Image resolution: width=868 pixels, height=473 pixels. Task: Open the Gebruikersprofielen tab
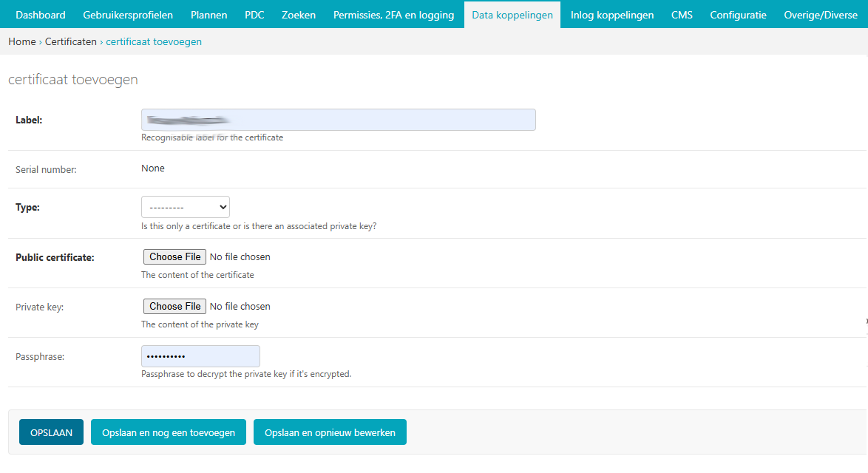point(128,14)
